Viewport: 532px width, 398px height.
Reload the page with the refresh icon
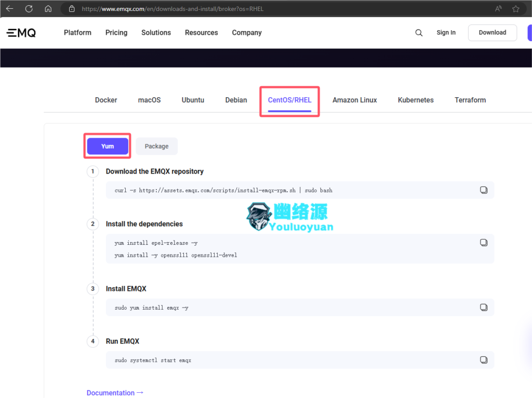[x=29, y=9]
